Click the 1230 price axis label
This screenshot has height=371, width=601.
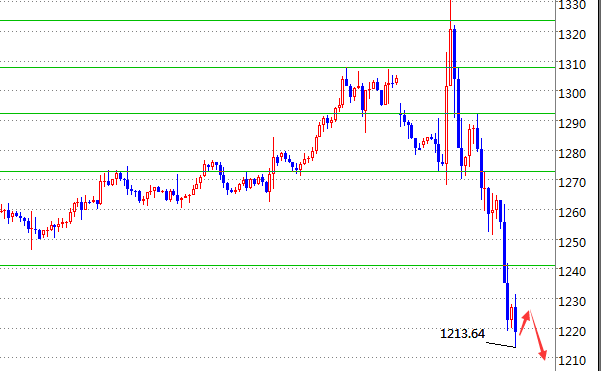click(x=572, y=301)
